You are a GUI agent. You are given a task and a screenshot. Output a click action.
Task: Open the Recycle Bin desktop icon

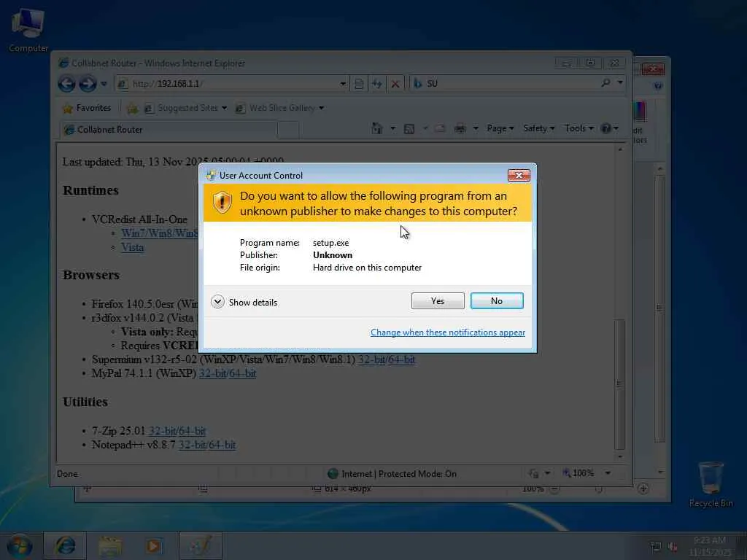click(x=711, y=484)
